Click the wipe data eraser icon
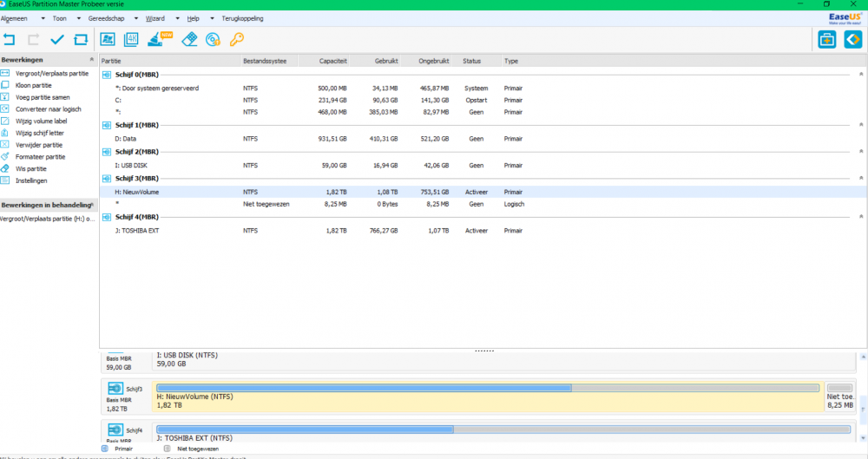868x459 pixels. tap(189, 39)
